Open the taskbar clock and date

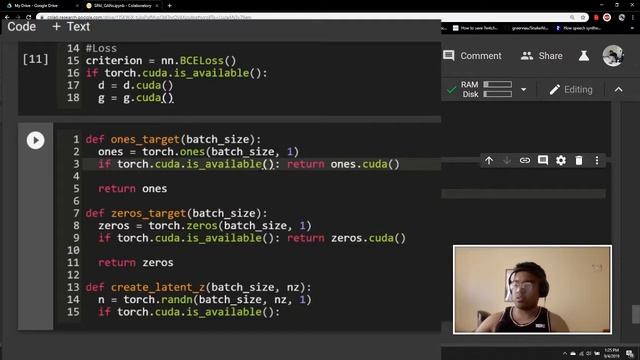pyautogui.click(x=611, y=353)
